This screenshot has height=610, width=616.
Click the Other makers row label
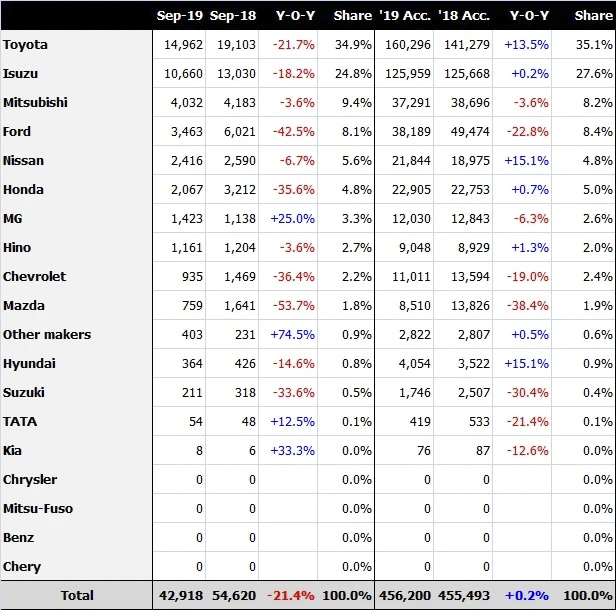[x=47, y=335]
